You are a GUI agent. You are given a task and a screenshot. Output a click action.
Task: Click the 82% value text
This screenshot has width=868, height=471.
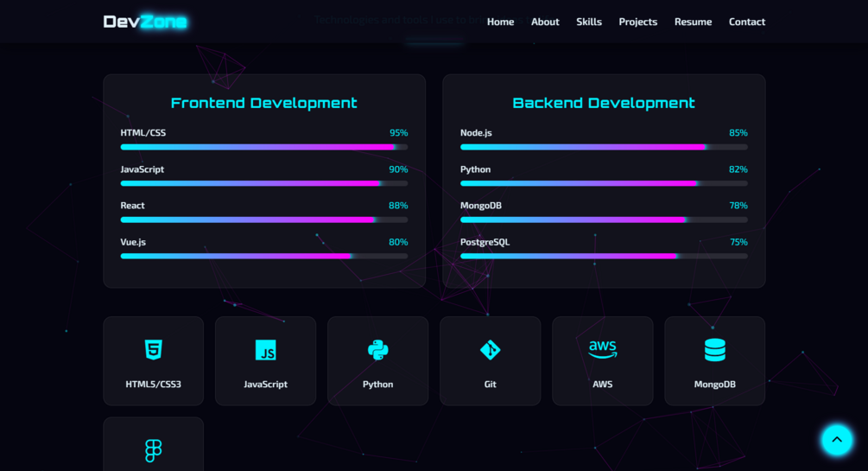[x=738, y=169]
